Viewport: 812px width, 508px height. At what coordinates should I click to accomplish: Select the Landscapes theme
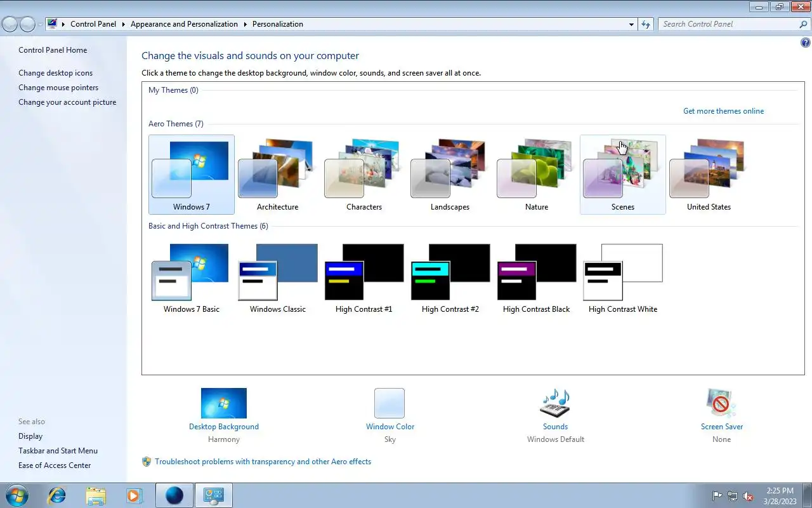click(450, 175)
